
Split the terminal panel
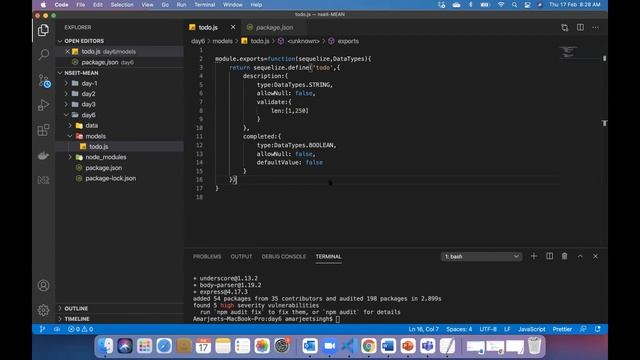[549, 256]
